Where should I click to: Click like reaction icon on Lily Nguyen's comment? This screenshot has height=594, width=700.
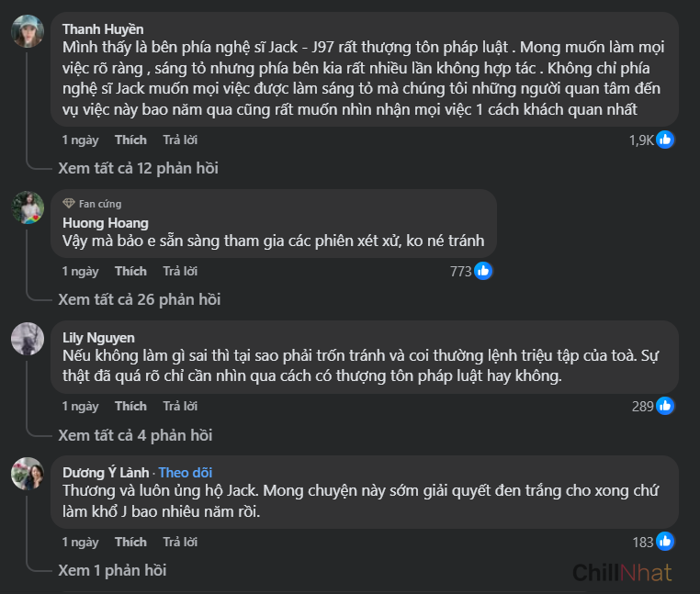[666, 405]
